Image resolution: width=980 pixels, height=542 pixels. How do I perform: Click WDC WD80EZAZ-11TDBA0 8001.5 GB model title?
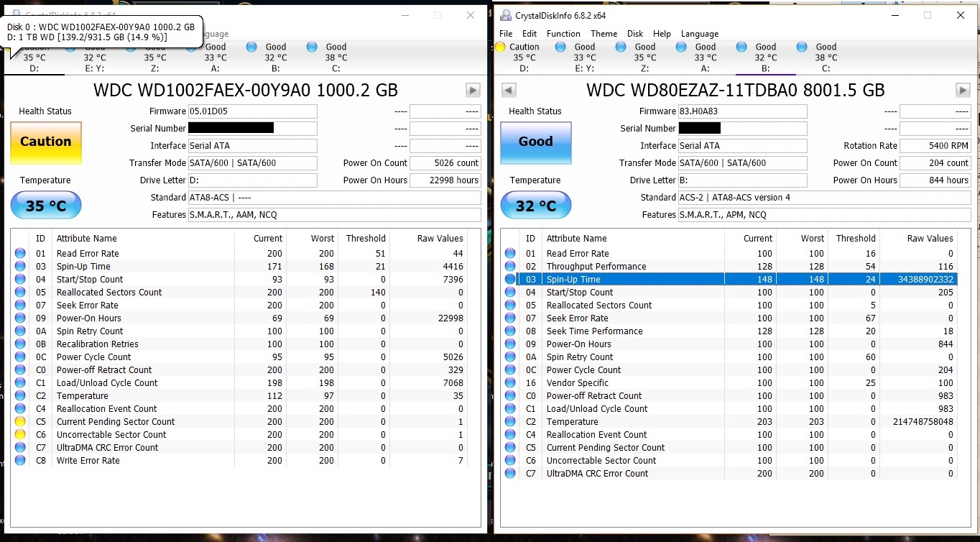click(736, 91)
